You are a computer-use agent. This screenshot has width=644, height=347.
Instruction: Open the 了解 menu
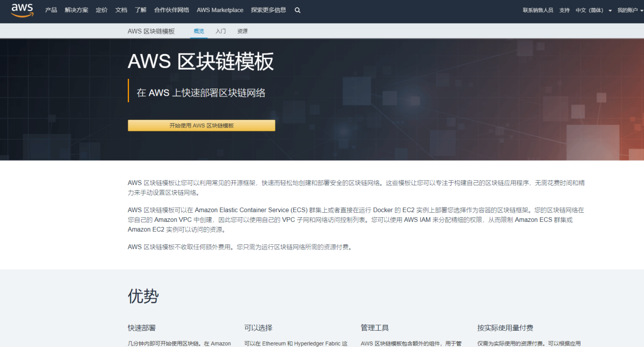141,10
